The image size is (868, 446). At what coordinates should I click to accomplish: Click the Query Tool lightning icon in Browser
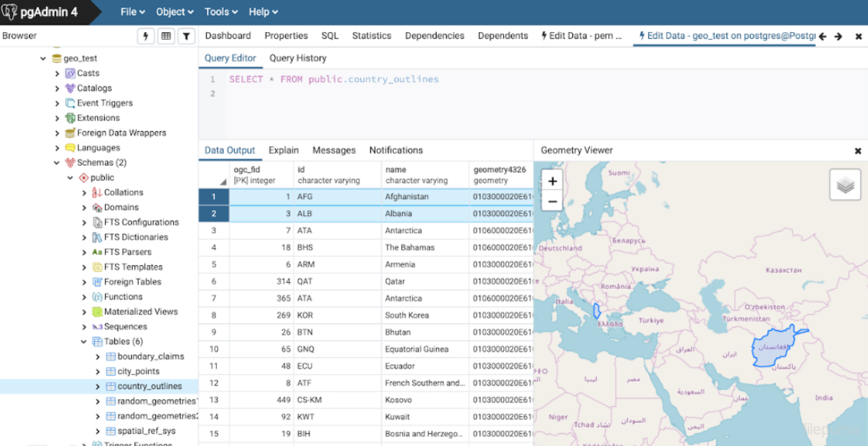146,36
